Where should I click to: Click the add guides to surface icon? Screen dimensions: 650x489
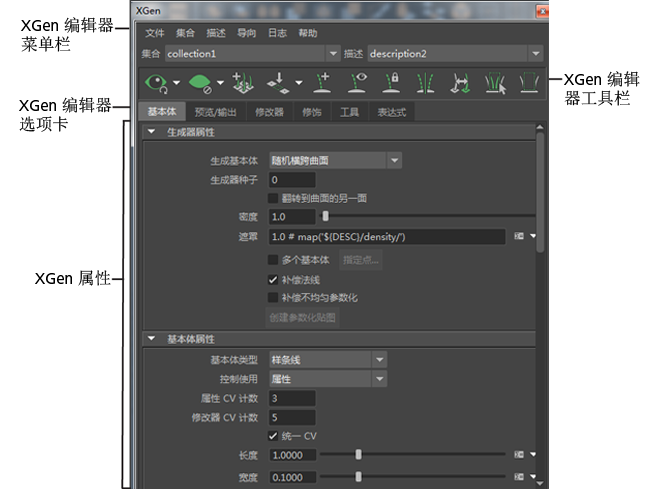pyautogui.click(x=243, y=83)
